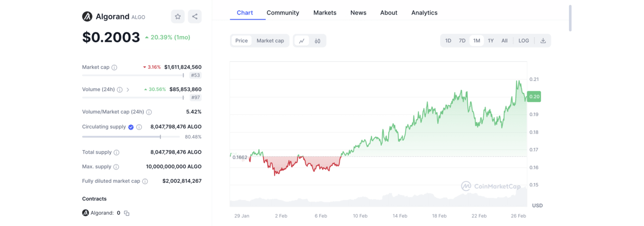Image resolution: width=644 pixels, height=226 pixels.
Task: Click info icon beside Fully diluted market cap
Action: pos(145,181)
